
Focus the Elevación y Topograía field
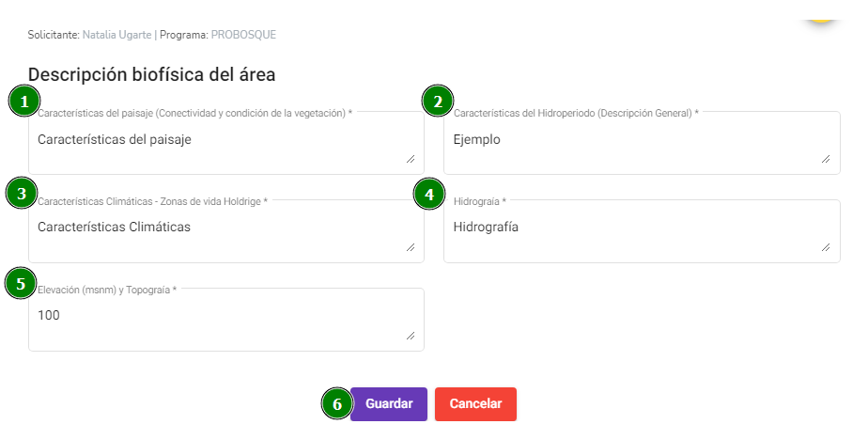(x=225, y=320)
